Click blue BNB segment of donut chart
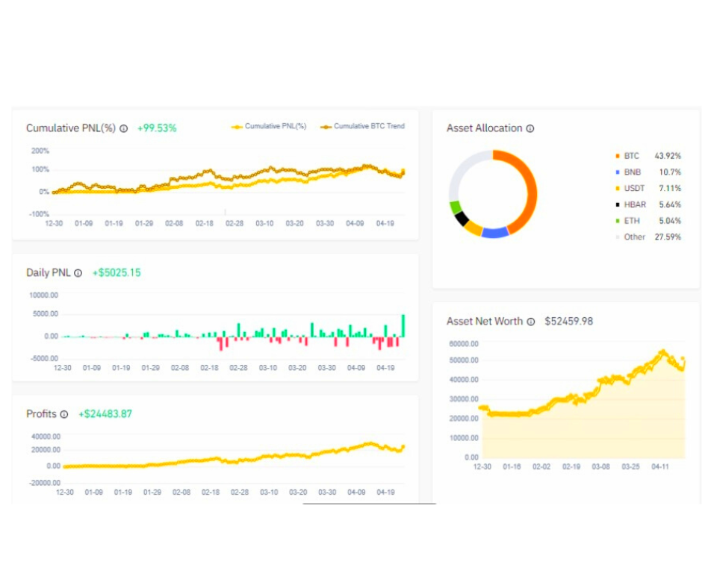702x588 pixels. coord(494,233)
